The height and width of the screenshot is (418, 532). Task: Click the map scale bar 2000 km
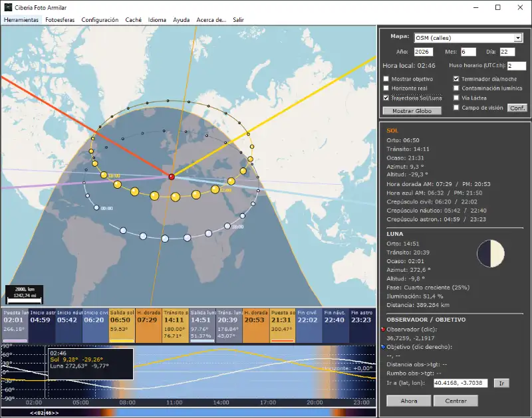click(24, 294)
